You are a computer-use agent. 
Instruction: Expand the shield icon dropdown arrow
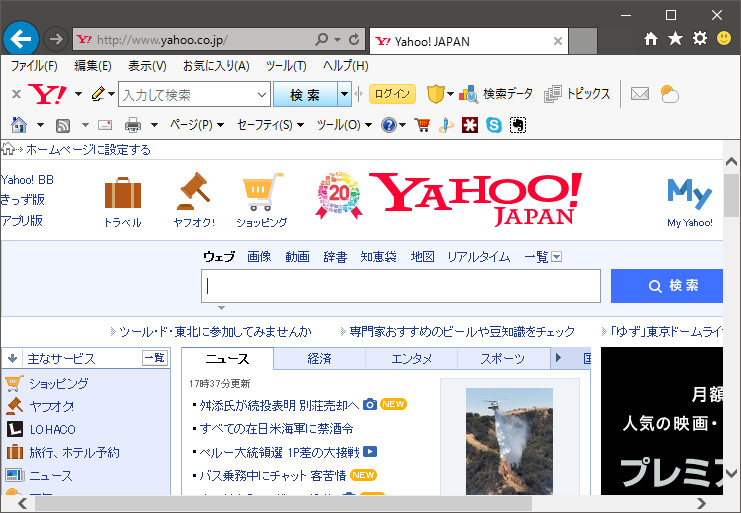[450, 94]
